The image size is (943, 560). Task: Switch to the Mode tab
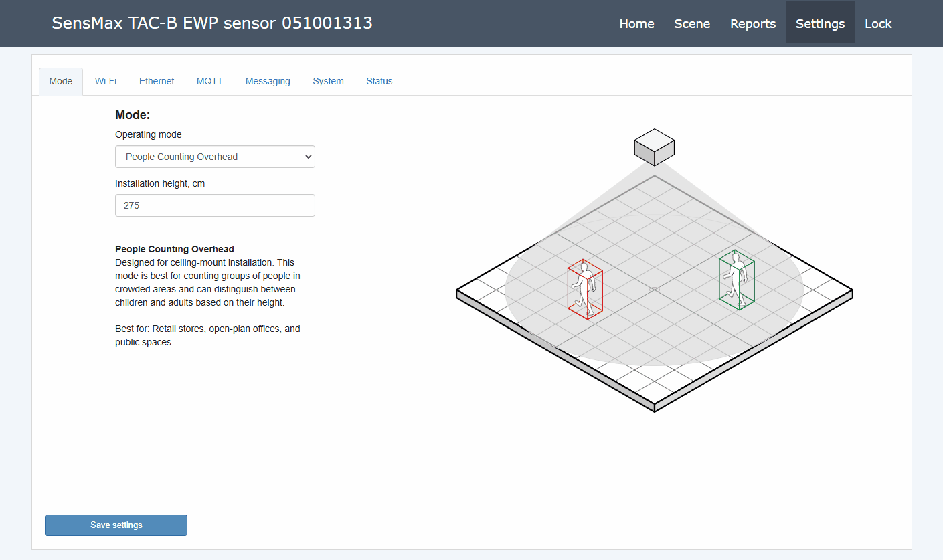[61, 81]
